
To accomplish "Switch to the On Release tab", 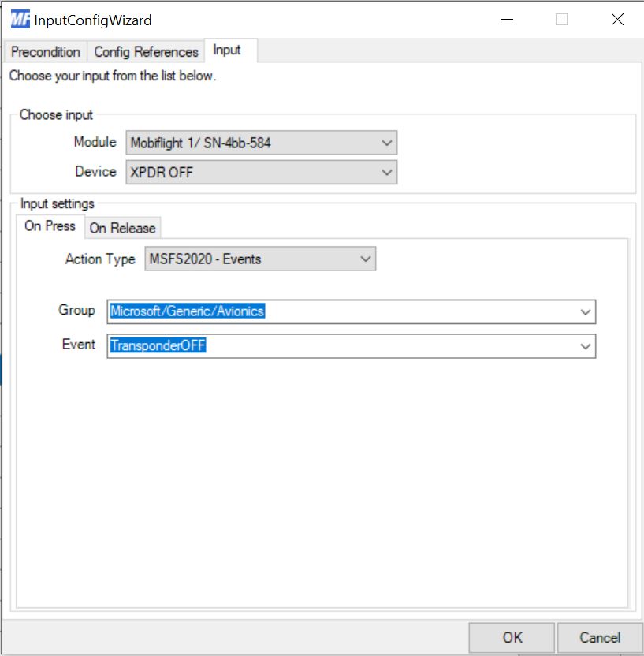I will [x=122, y=228].
